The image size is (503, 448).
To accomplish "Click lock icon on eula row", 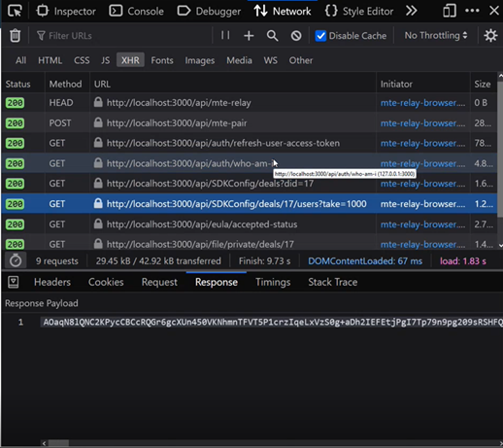I will pyautogui.click(x=98, y=224).
